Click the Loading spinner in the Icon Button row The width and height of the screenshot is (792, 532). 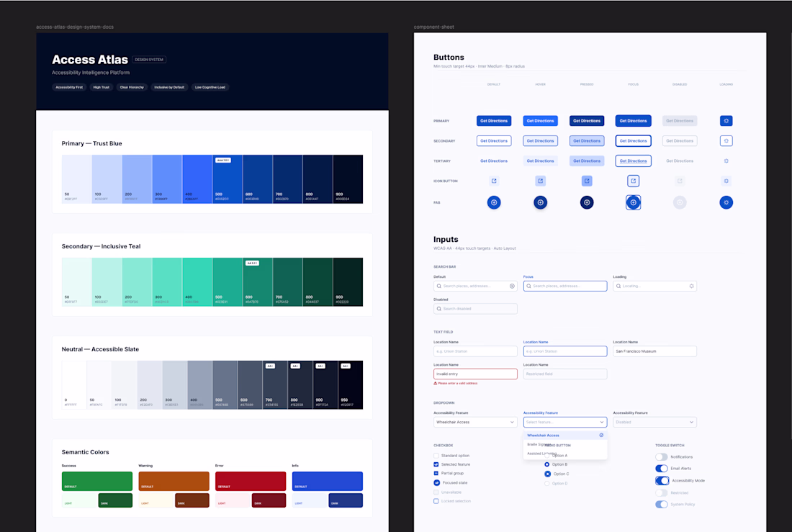click(x=726, y=181)
